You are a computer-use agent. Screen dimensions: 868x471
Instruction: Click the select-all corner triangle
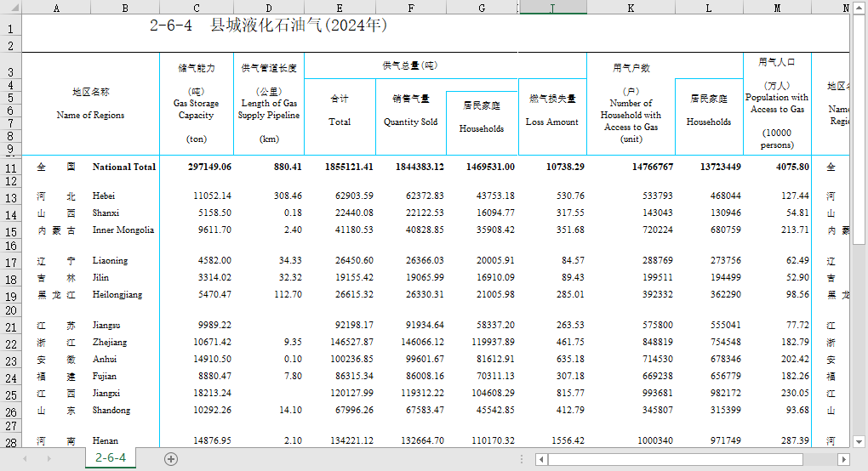tap(14, 7)
